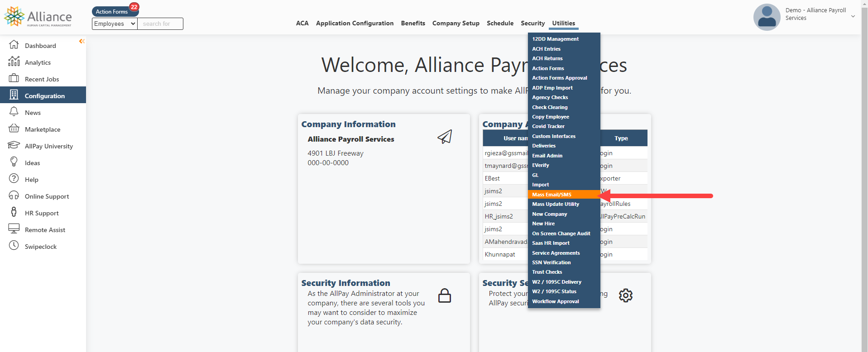Select New Company menu item
Screen dimensions: 868x352
564,214
